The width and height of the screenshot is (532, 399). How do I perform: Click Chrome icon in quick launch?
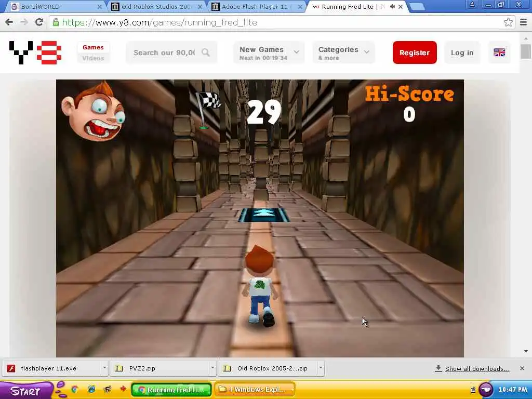pos(74,390)
